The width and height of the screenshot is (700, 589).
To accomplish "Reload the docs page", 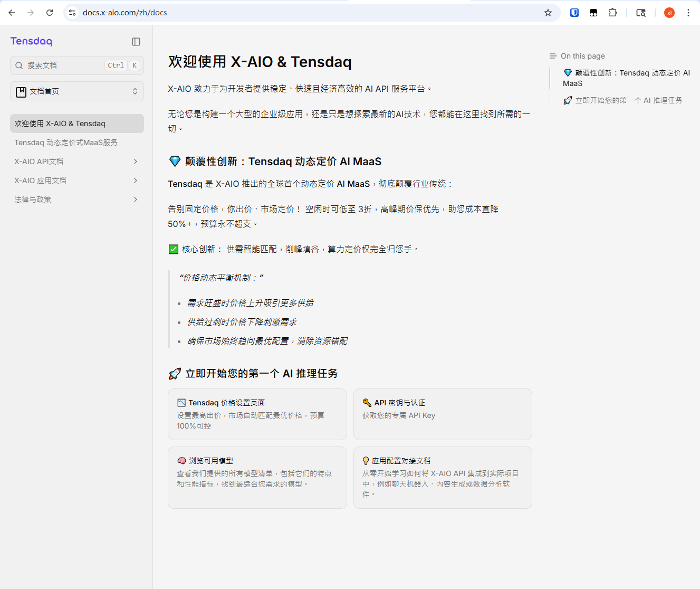I will click(x=50, y=13).
